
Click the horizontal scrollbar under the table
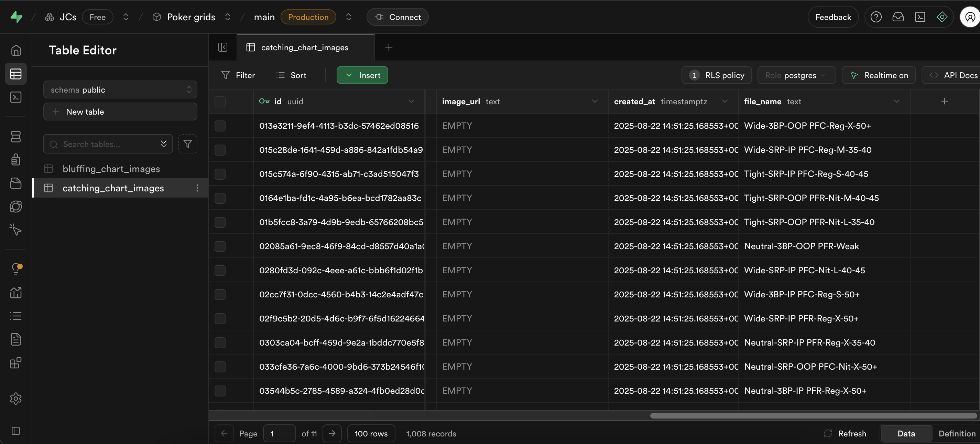pyautogui.click(x=813, y=416)
